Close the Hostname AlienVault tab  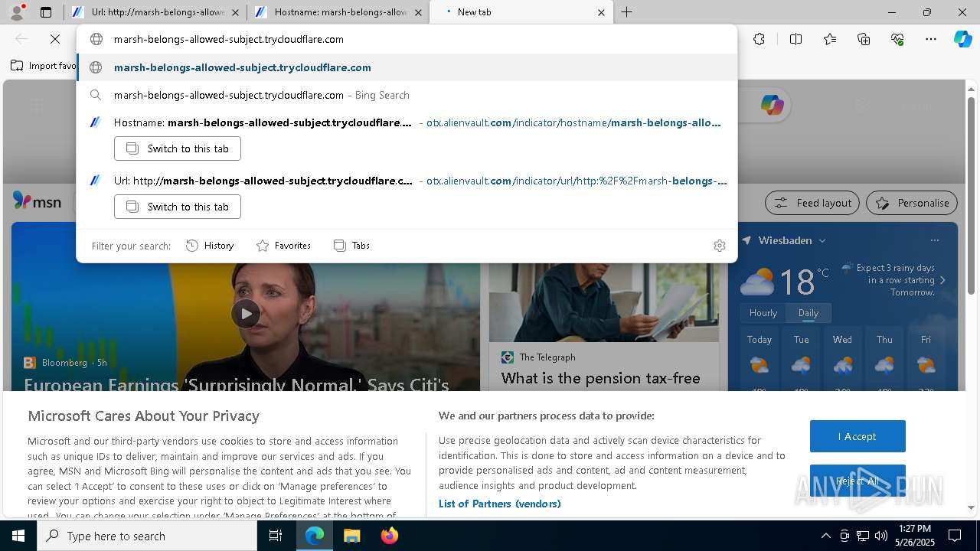(418, 12)
